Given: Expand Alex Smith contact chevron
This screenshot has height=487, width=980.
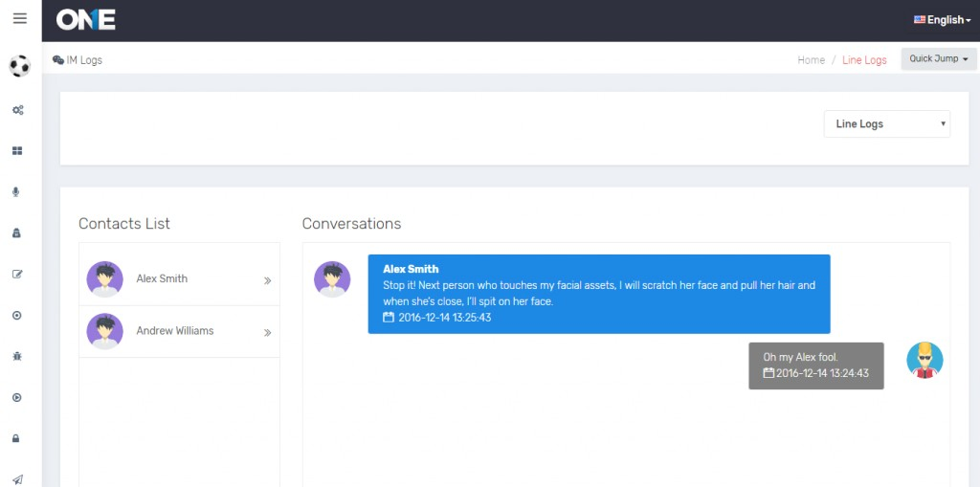Looking at the screenshot, I should (x=267, y=280).
